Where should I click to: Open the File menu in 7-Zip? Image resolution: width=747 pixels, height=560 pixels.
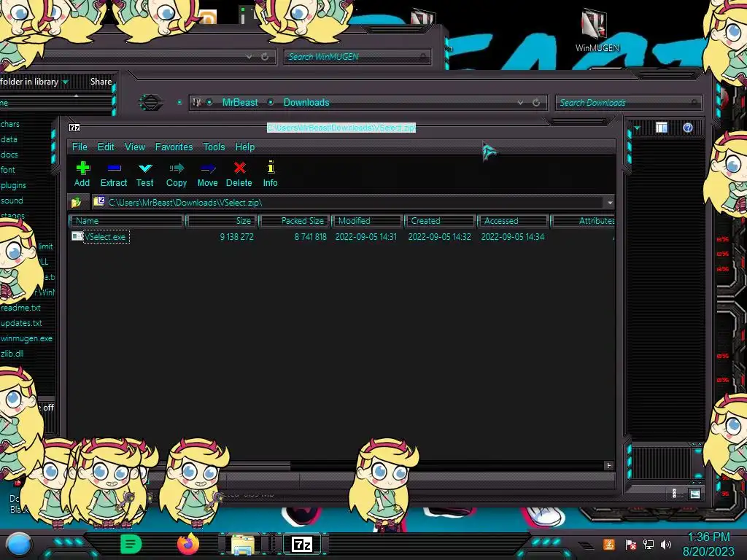(80, 147)
